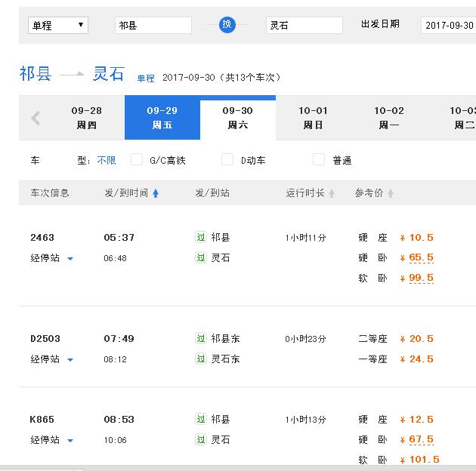Click the 参考价 column header
476x471 pixels.
(x=369, y=193)
